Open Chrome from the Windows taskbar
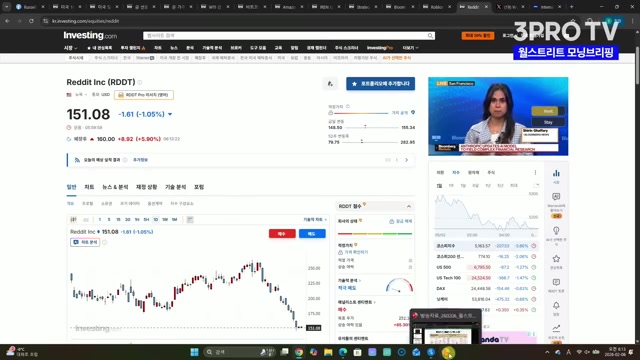 pos(299,352)
